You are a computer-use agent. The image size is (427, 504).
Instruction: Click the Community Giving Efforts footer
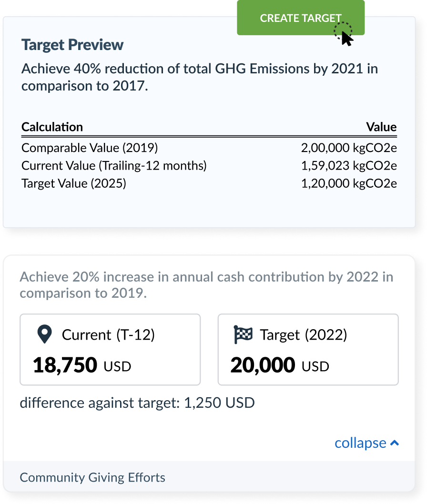[x=209, y=476]
